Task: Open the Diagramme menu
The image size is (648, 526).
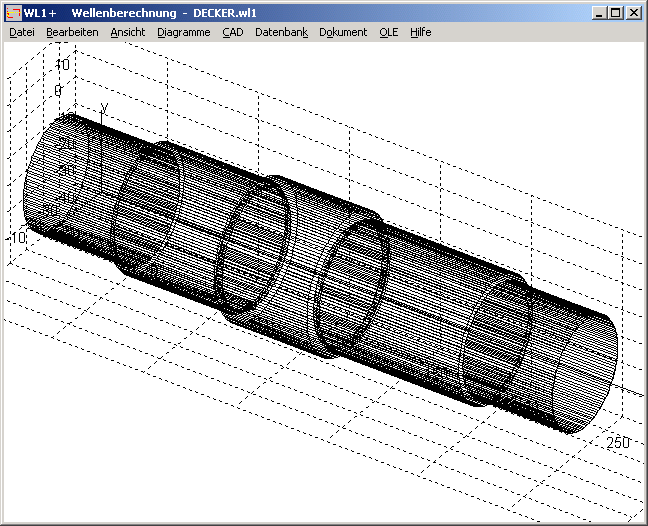Action: (184, 32)
